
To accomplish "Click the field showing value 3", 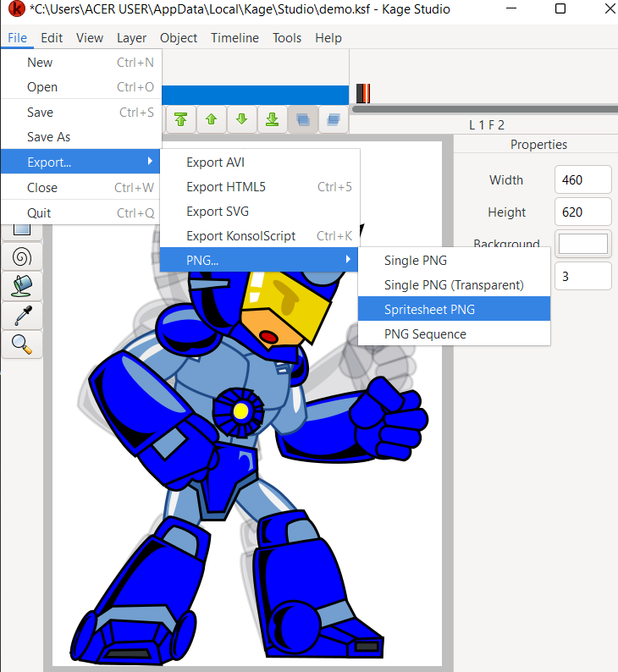I will (582, 277).
